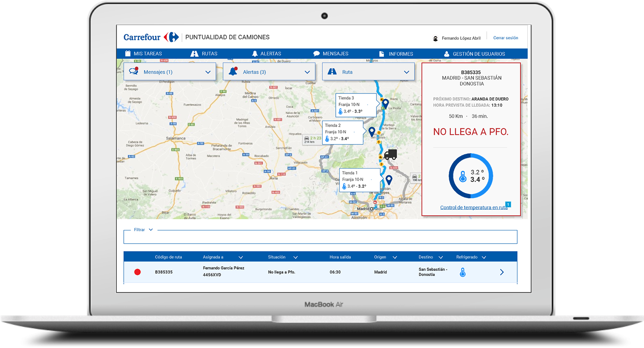Go to the RUTAS menu
Viewport: 644px width, 348px height.
point(204,54)
